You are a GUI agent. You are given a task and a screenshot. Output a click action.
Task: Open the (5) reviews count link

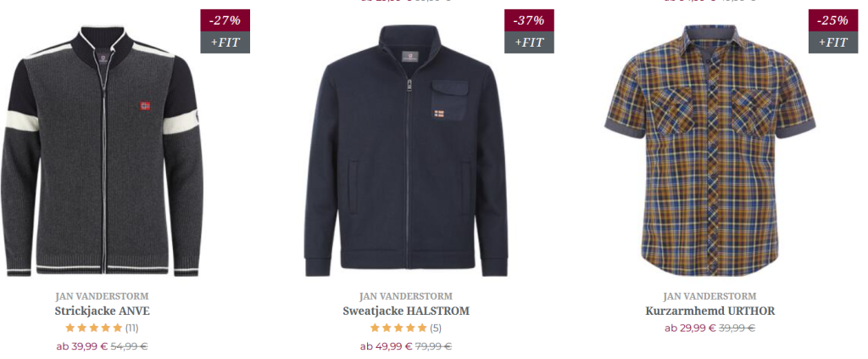[x=436, y=328]
